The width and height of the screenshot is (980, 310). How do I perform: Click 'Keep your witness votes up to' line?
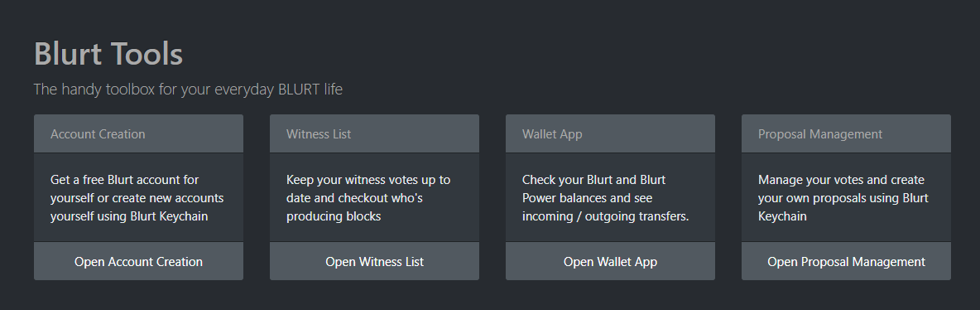click(x=368, y=180)
